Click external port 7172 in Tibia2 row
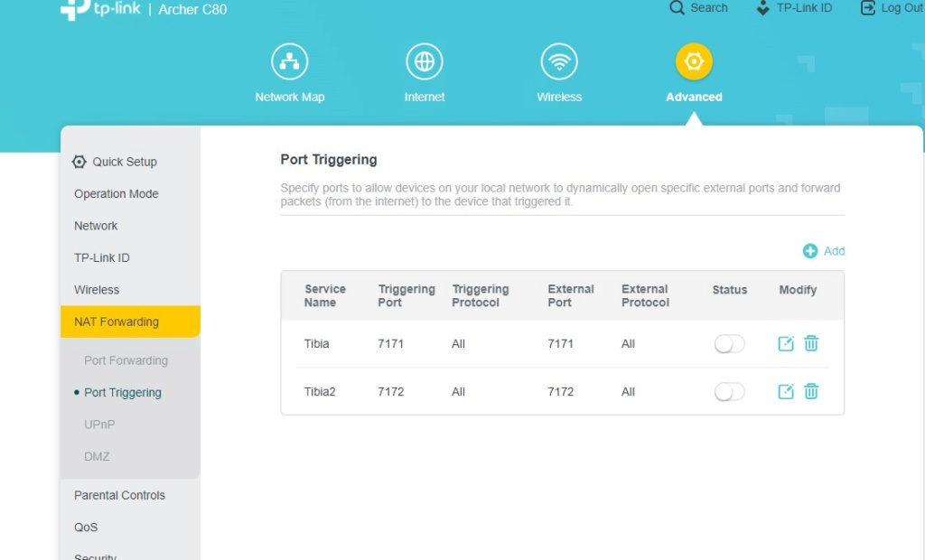 coord(560,392)
